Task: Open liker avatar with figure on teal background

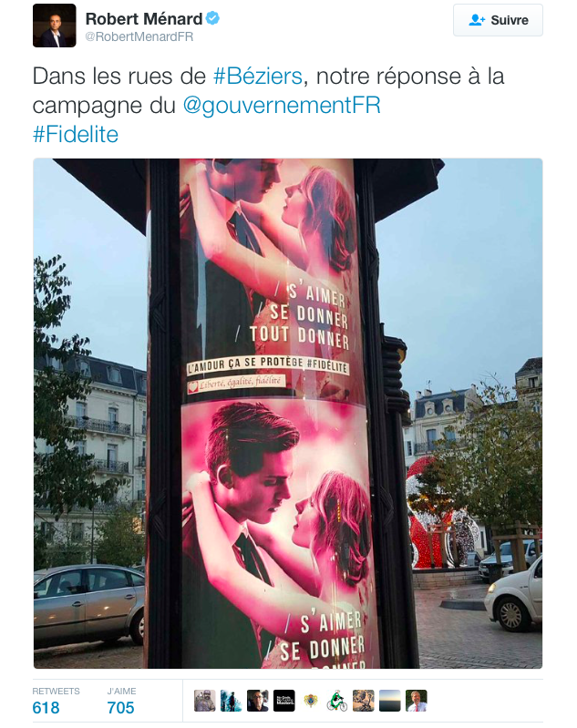Action: (231, 701)
